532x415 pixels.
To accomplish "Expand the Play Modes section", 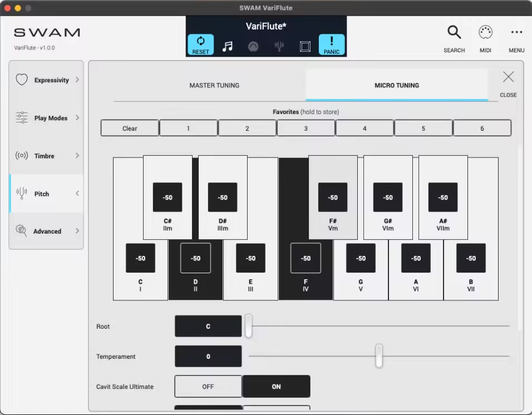I will tap(46, 118).
